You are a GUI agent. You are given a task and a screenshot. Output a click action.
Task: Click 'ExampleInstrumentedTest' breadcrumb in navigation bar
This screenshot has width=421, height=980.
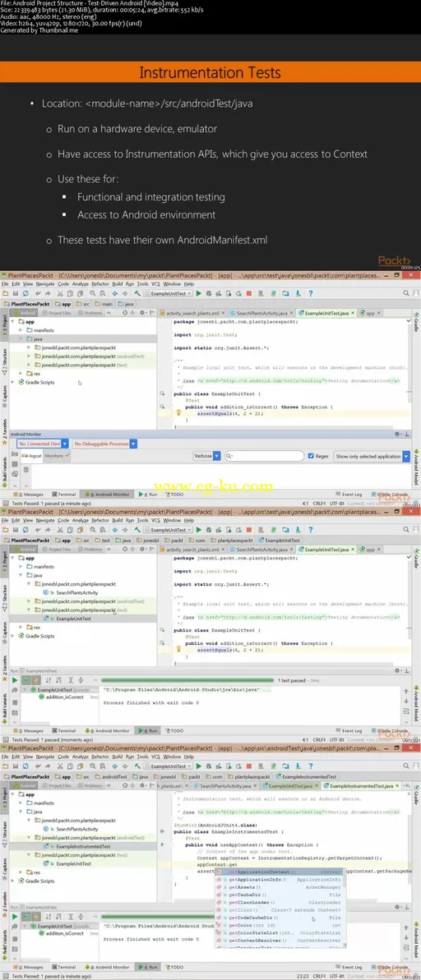point(306,777)
